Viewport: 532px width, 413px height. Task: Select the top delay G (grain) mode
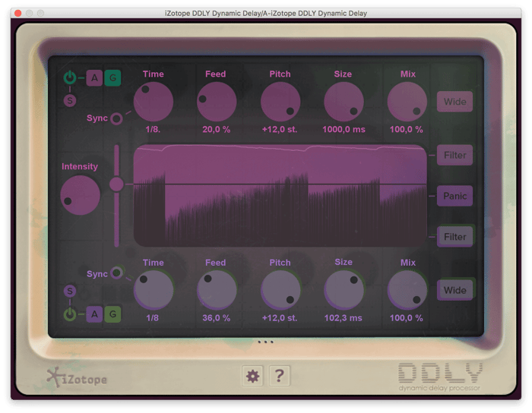[x=112, y=78]
